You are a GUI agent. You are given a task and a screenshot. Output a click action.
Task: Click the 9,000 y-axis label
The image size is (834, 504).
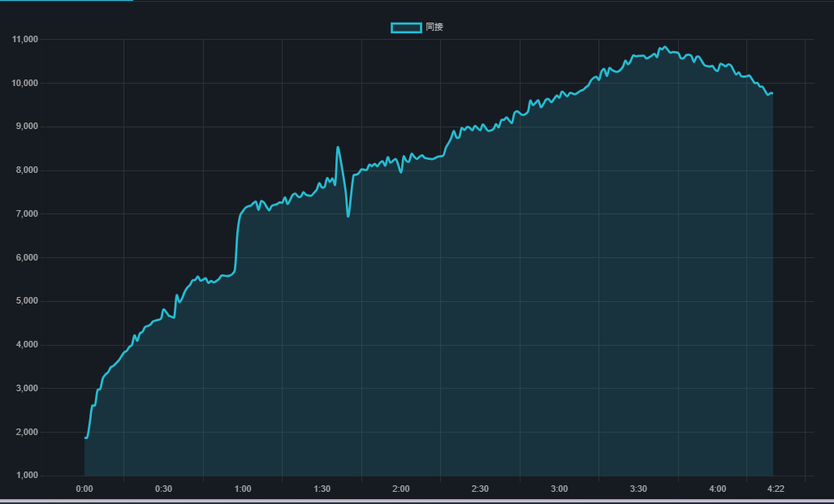(28, 127)
